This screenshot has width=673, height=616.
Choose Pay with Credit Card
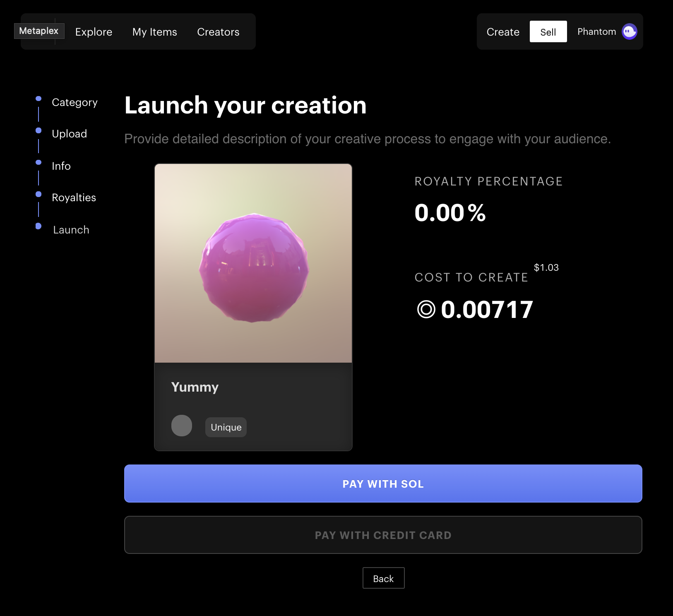point(383,535)
